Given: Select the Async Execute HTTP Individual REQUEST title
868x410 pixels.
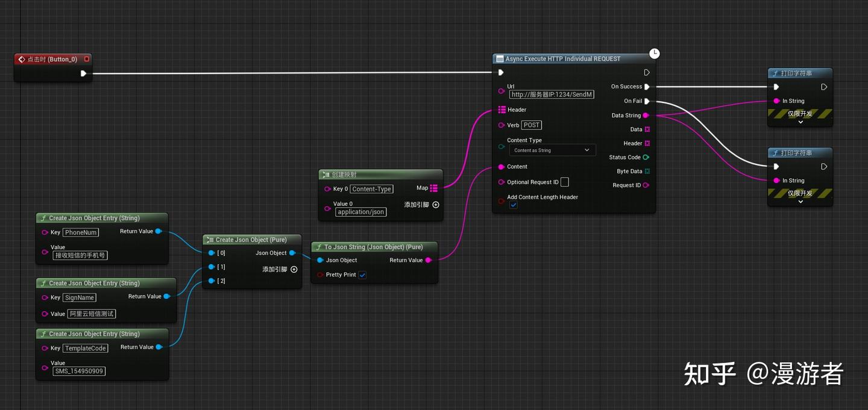Looking at the screenshot, I should (x=563, y=59).
